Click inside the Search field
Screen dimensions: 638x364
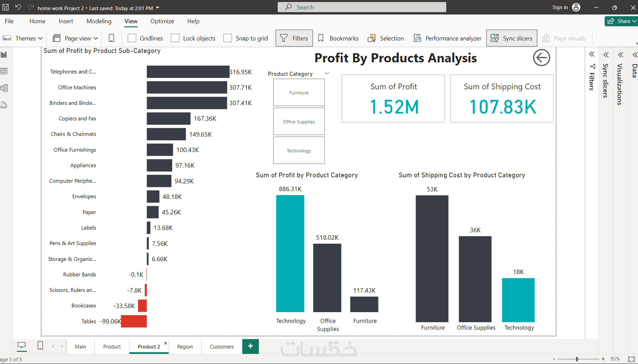point(361,7)
